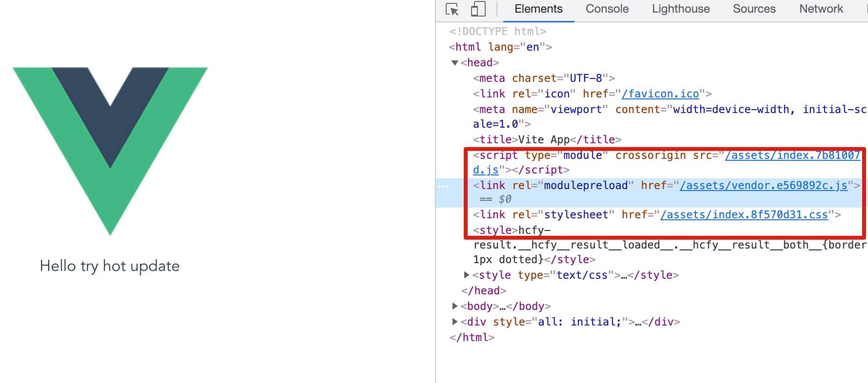Click the Vue logo image
Viewport: 868px width, 383px height.
(110, 152)
